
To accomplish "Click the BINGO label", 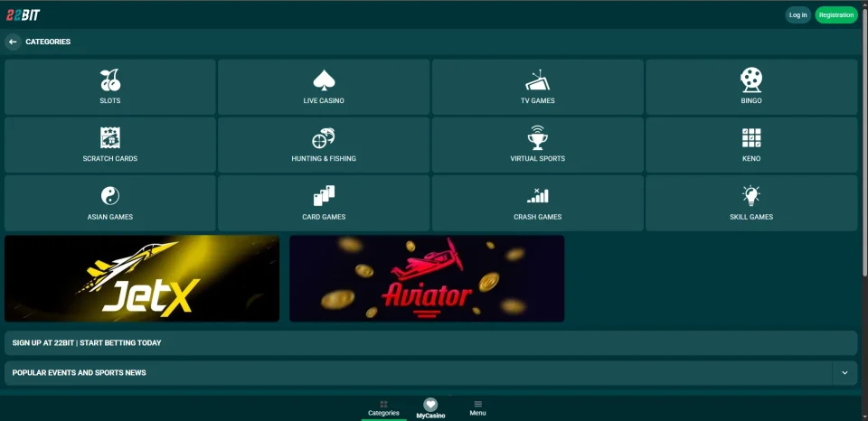I will [751, 100].
